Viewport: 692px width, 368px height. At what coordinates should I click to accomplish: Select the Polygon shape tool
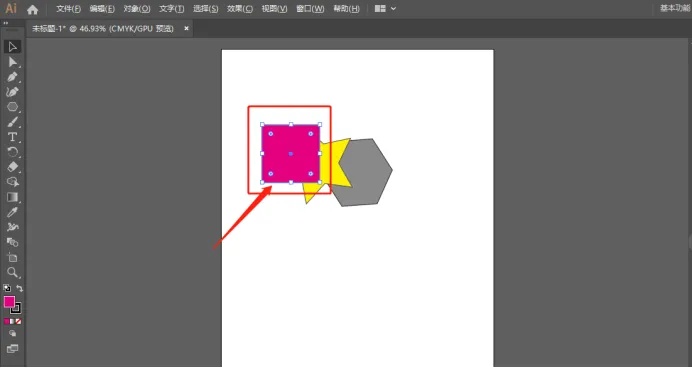[x=12, y=107]
